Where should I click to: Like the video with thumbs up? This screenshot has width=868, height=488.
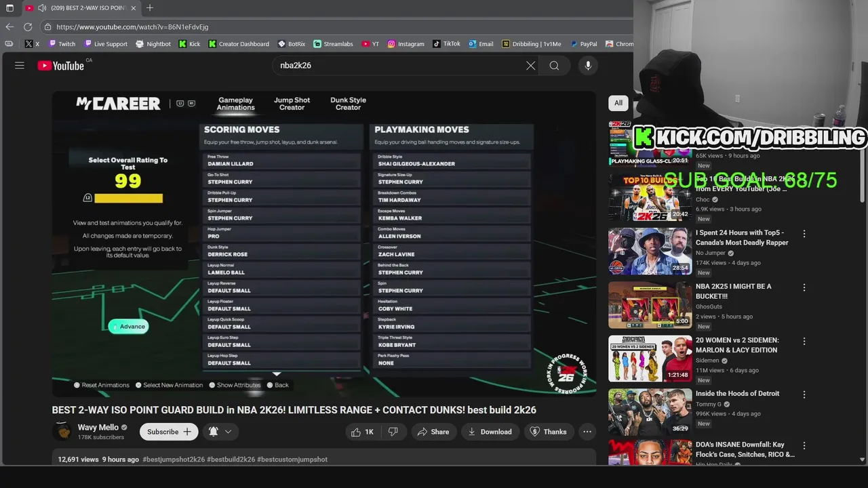(362, 432)
